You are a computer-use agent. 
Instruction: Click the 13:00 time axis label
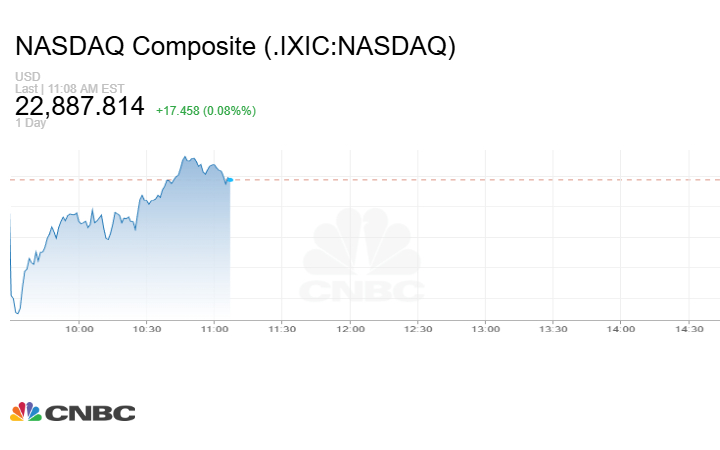click(485, 329)
